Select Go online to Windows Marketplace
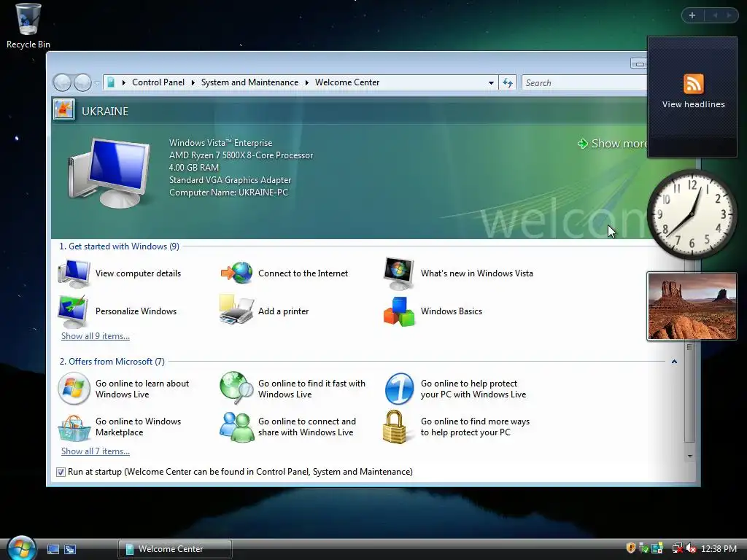 pyautogui.click(x=120, y=427)
